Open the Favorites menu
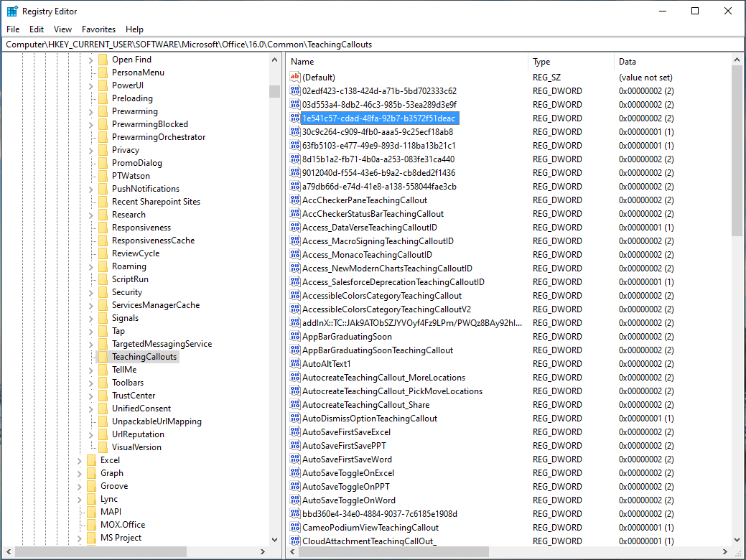The image size is (746, 560). coord(98,29)
